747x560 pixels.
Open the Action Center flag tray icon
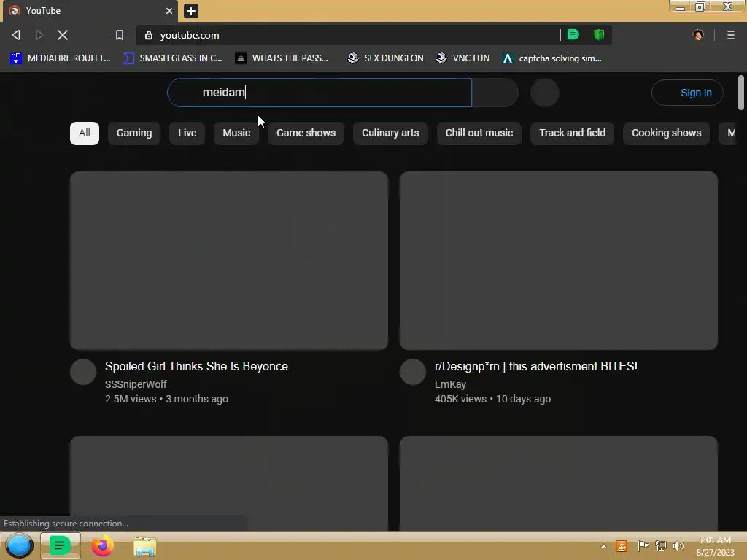point(642,545)
